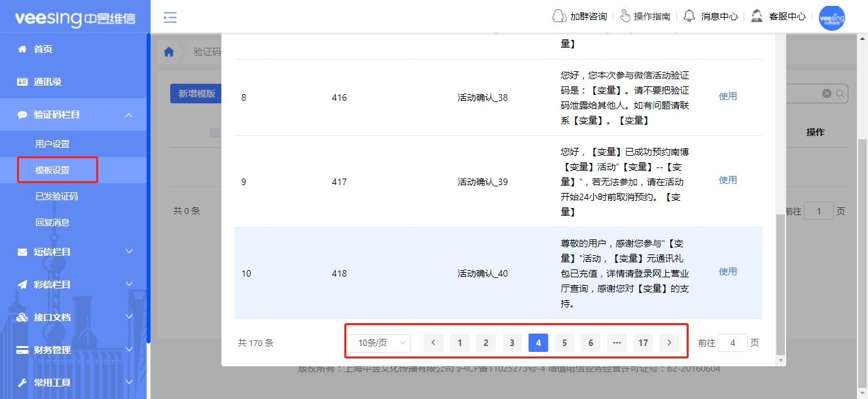
Task: Click the 新增模版 button
Action: [197, 94]
